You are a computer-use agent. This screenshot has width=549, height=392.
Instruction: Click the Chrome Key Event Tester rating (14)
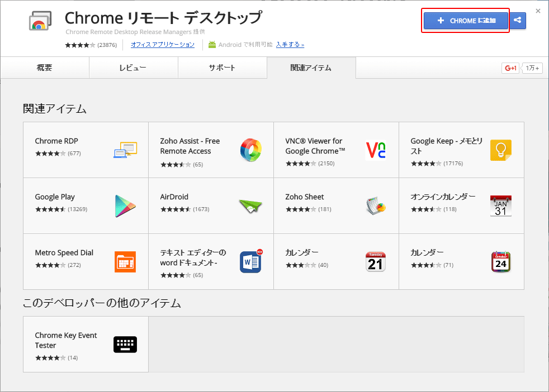pos(56,358)
